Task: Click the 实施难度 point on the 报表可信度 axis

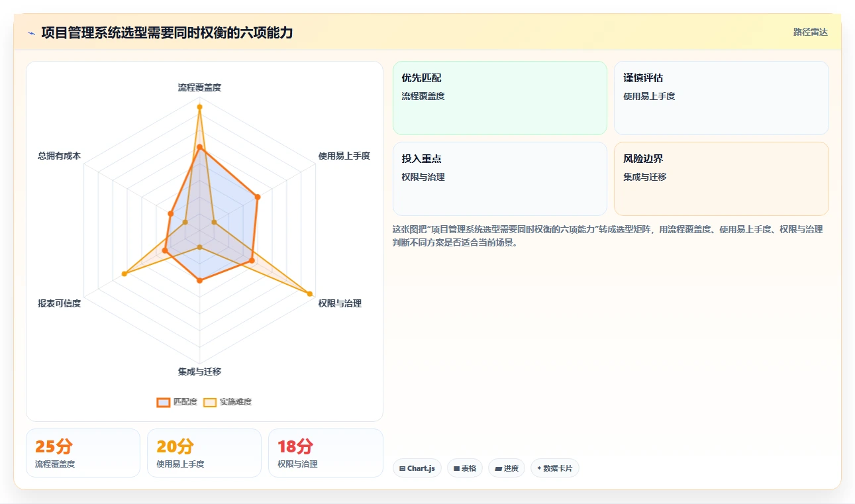Action: [x=124, y=274]
